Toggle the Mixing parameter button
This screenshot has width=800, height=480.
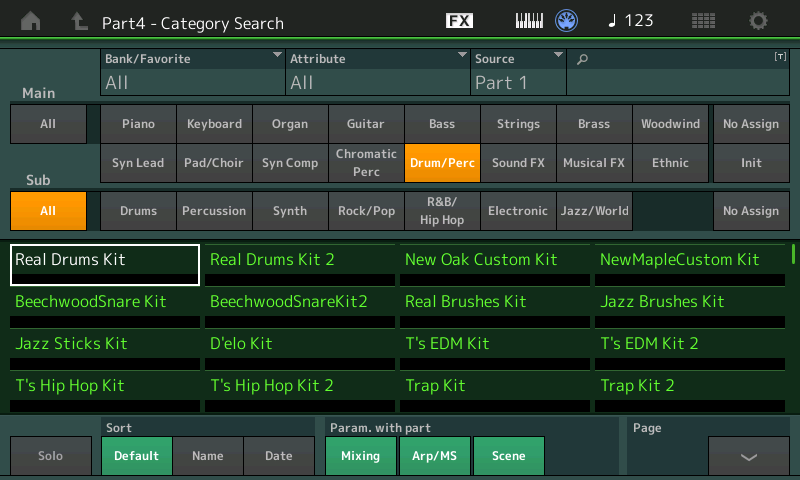click(360, 456)
